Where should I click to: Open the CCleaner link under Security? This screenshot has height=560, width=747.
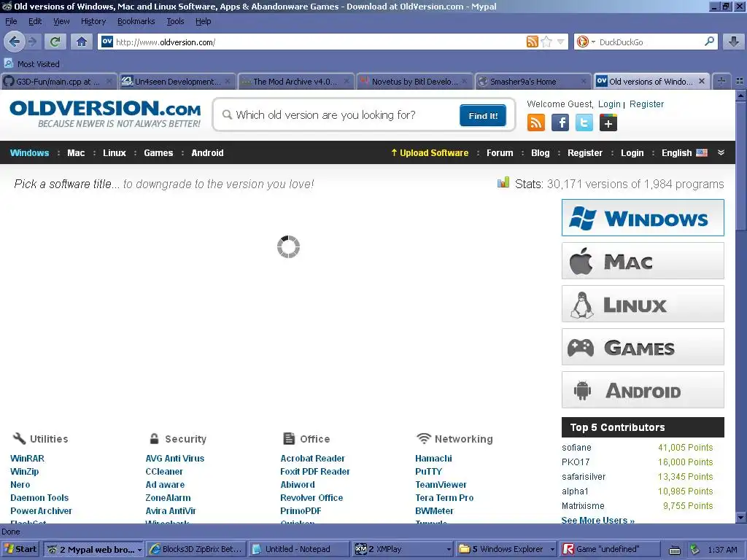pyautogui.click(x=164, y=472)
